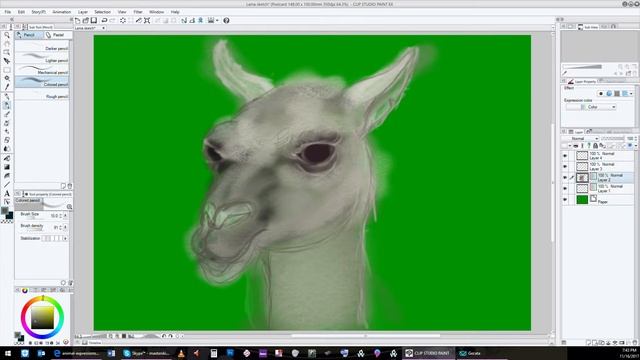Select the Fill bucket tool
The width and height of the screenshot is (640, 360).
click(7, 158)
